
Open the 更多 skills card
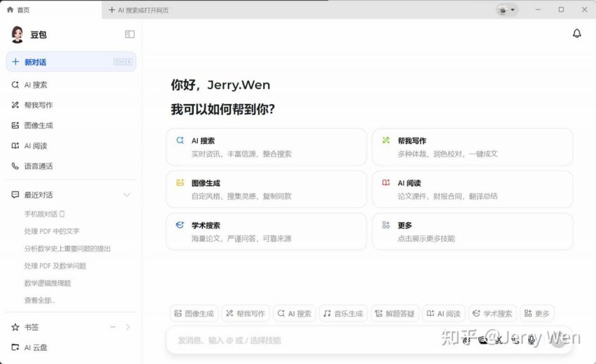473,231
